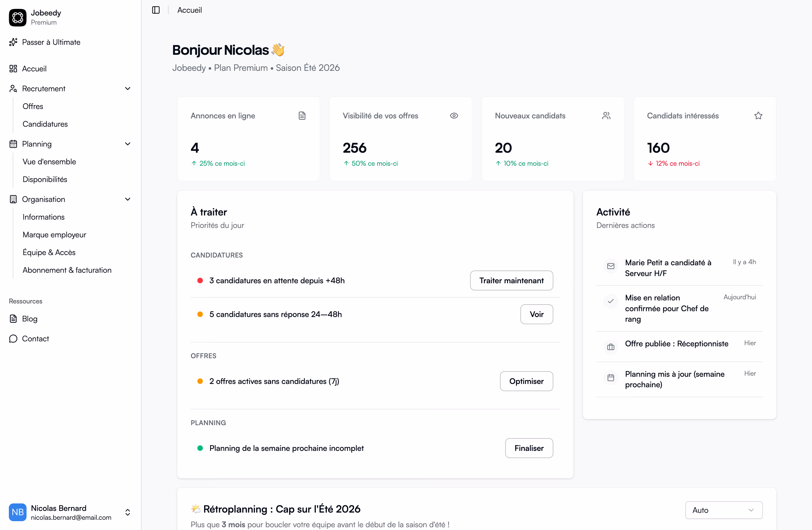Click the star icon on Candidats intéressés card
Screen dimensions: 812x530
pos(758,116)
